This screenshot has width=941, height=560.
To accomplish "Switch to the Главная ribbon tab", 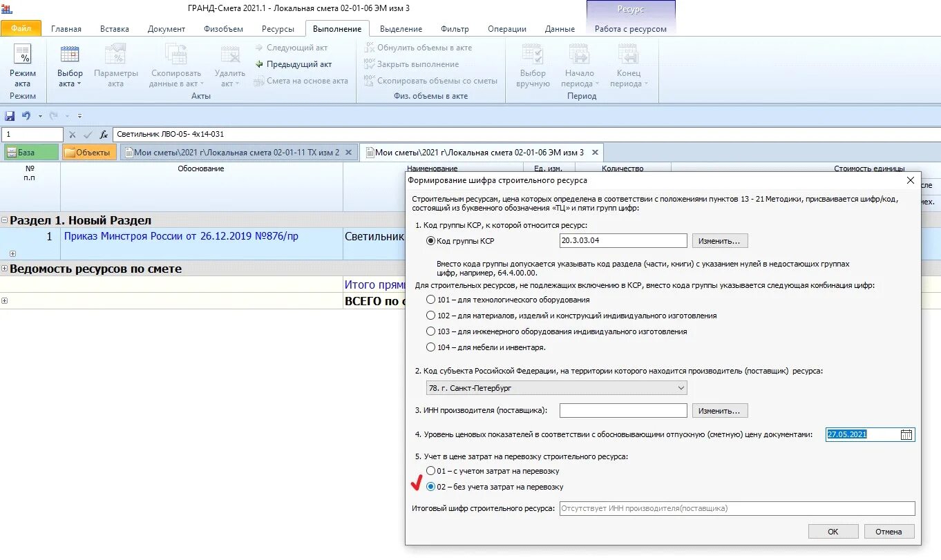I will click(x=66, y=29).
